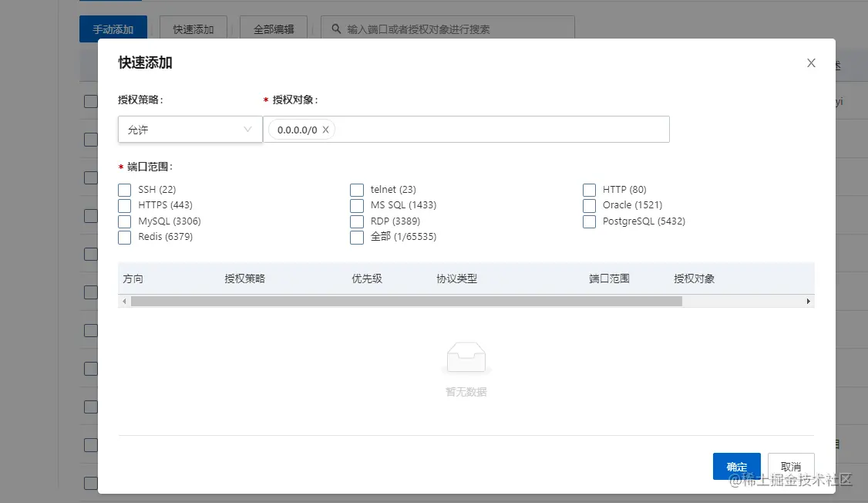This screenshot has height=503, width=868.
Task: Click the 全部编辑 button in background page
Action: [x=274, y=29]
